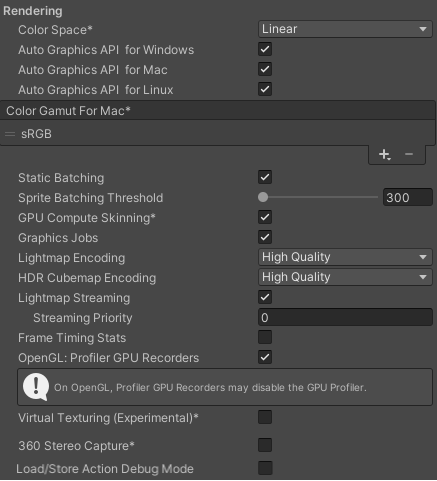Open the Color Space dropdown
437x481 pixels.
pyautogui.click(x=345, y=29)
